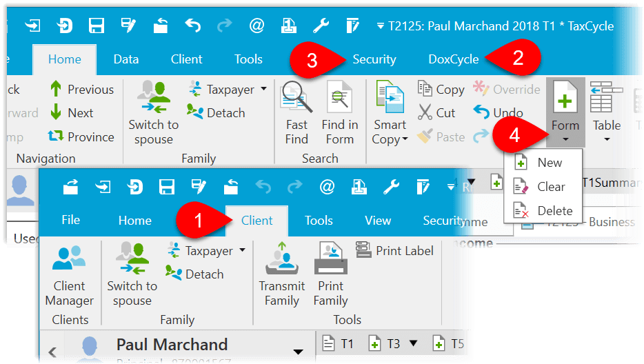
Task: Open the Data ribbon tab
Action: 126,59
